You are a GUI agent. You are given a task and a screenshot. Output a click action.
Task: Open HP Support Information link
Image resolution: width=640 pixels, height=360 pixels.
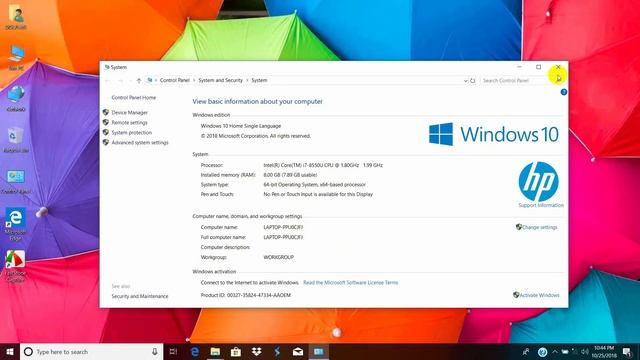(x=541, y=205)
